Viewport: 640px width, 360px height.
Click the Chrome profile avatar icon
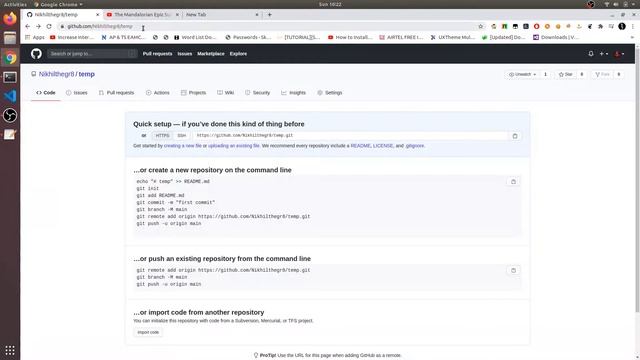622,26
